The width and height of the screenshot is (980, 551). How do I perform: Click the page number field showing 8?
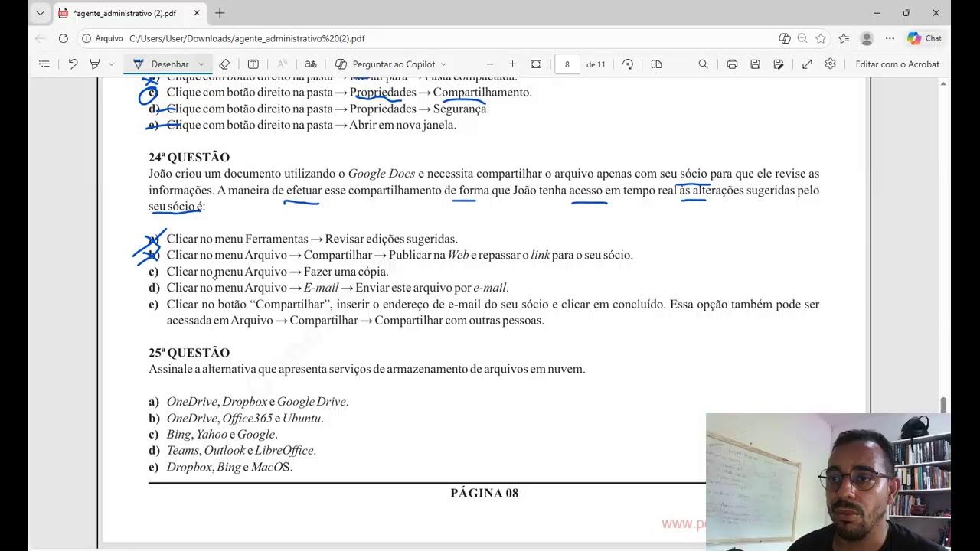[x=567, y=64]
